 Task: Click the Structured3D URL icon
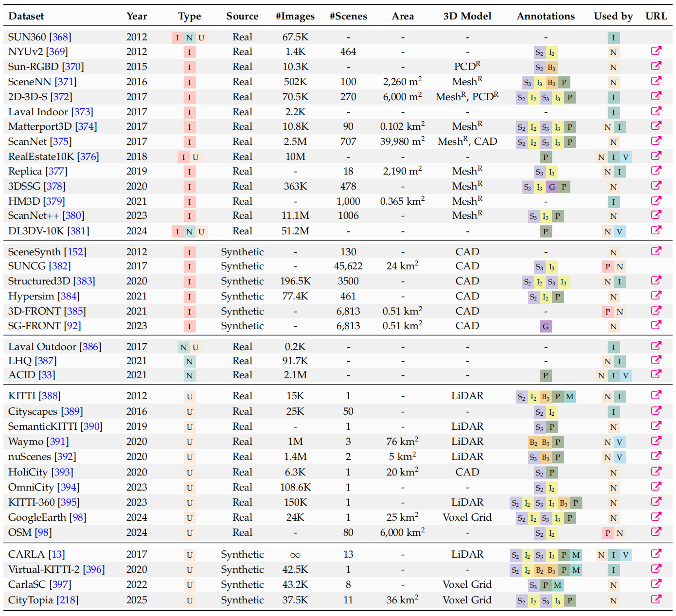point(656,280)
